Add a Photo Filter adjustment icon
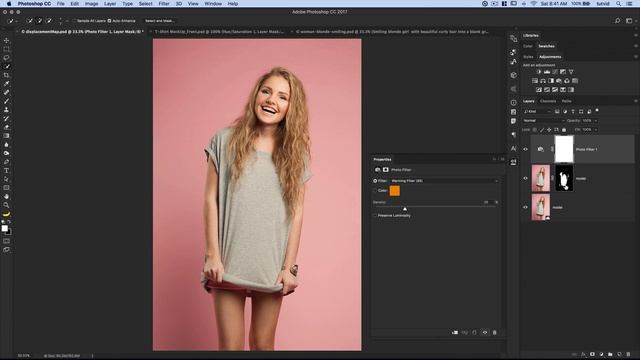This screenshot has height=360, width=640. pos(559,81)
